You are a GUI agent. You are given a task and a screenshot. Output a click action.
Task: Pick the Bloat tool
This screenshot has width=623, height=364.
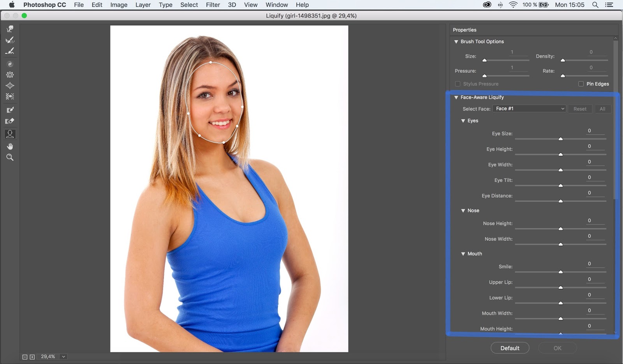click(10, 86)
